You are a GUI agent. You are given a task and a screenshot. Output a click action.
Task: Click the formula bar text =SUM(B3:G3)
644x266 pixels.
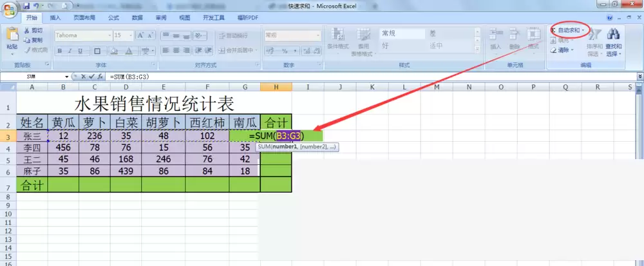coord(129,77)
